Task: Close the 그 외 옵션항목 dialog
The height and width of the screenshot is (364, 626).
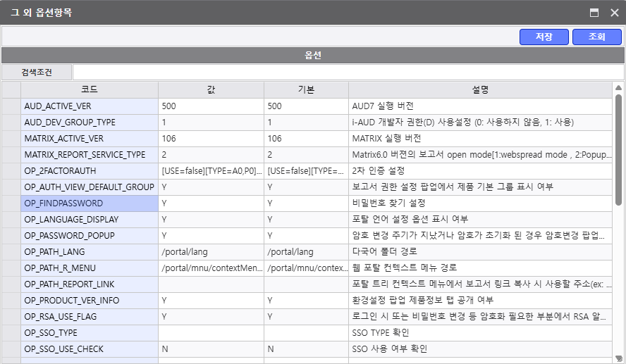Action: point(614,13)
